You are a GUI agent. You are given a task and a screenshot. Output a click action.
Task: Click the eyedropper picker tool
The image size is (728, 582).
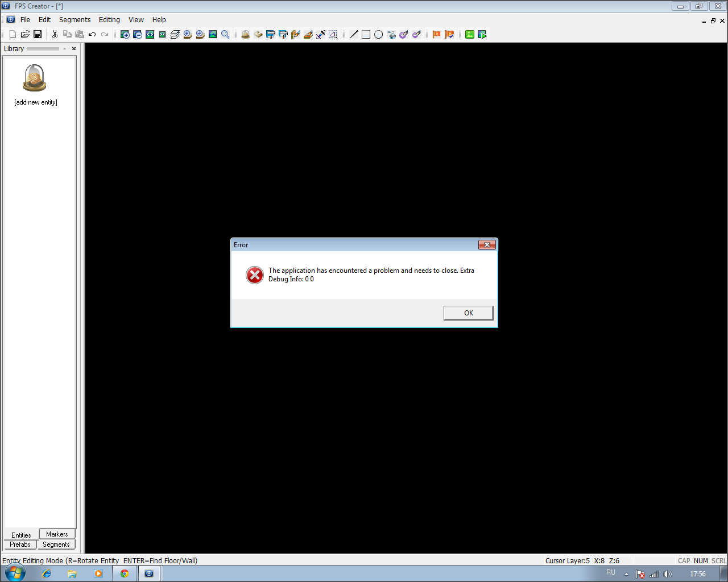(321, 34)
